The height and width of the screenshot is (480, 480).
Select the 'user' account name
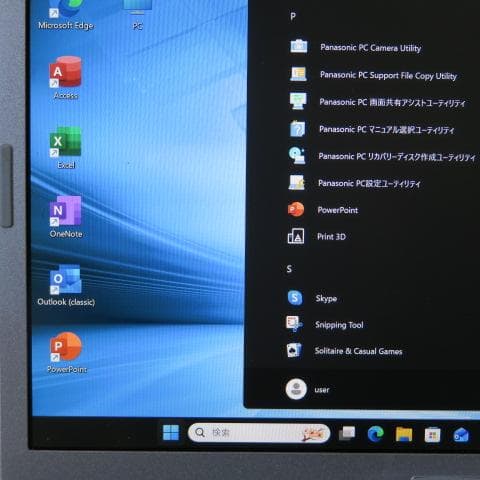pyautogui.click(x=322, y=390)
